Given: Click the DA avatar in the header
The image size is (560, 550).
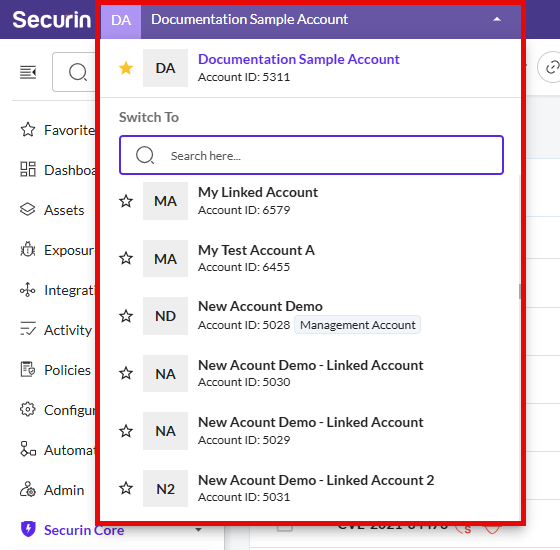Looking at the screenshot, I should (121, 20).
